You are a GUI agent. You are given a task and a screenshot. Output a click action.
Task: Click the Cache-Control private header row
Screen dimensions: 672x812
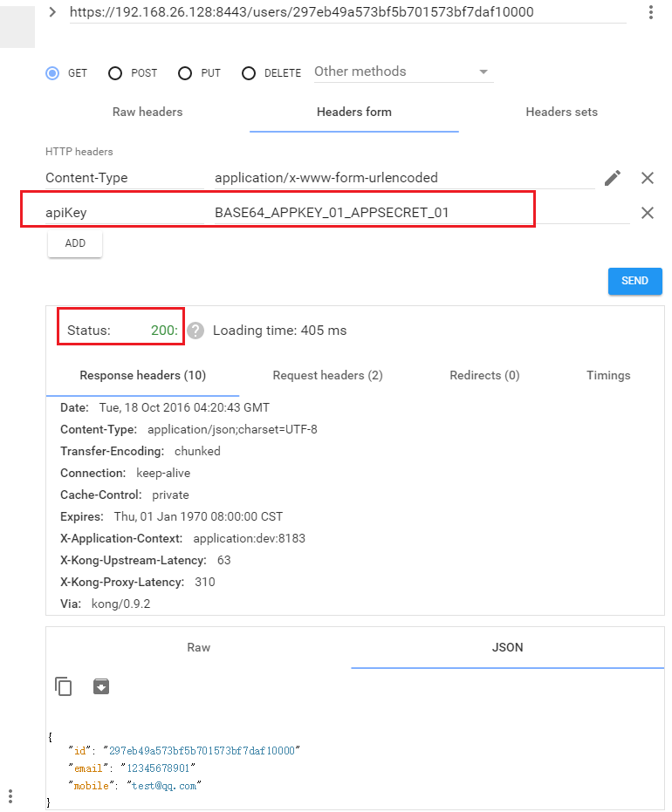click(124, 495)
